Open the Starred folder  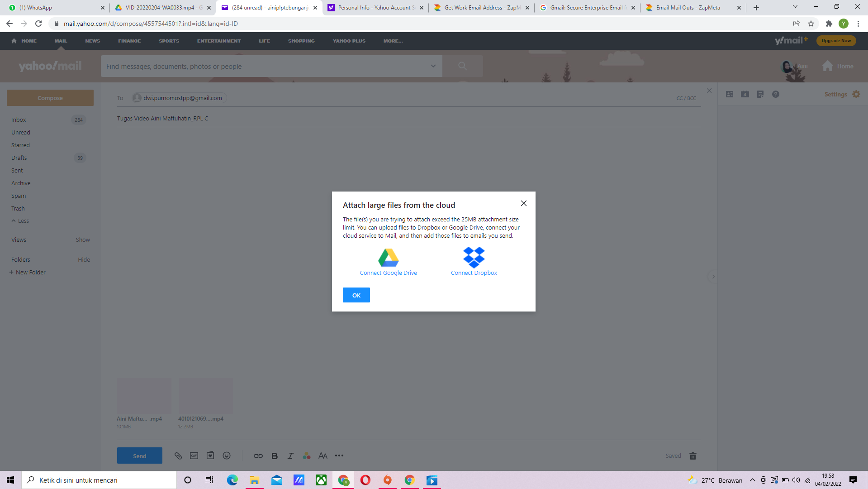coord(20,145)
